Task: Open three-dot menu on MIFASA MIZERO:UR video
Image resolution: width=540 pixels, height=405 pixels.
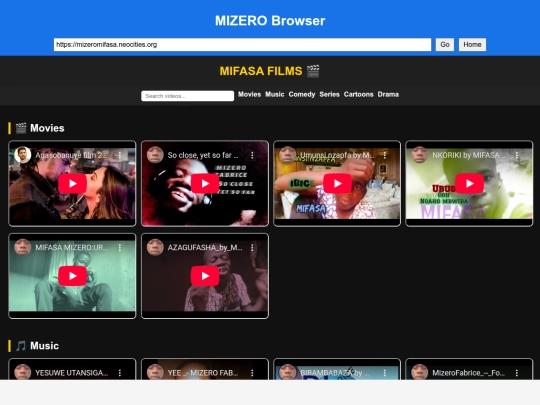Action: point(120,248)
